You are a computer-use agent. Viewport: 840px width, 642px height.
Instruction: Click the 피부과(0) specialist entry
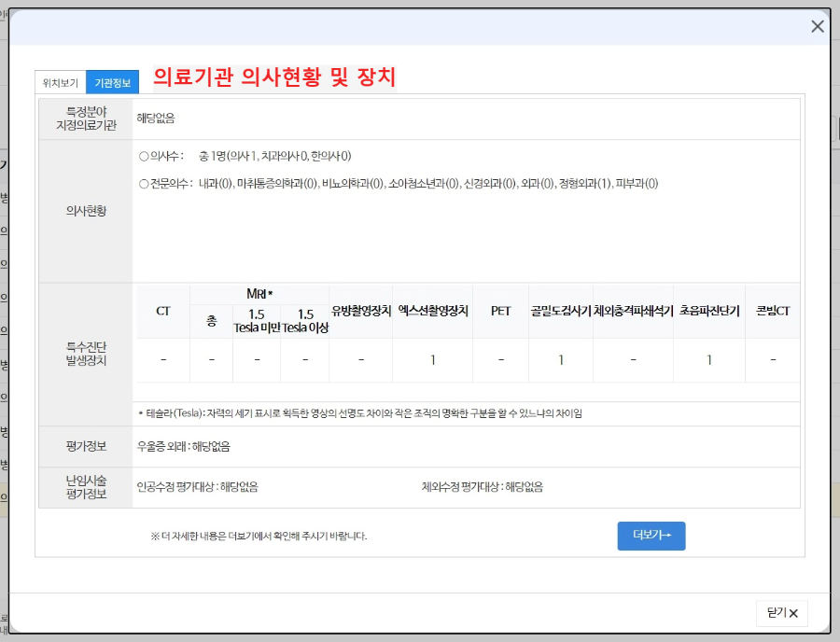click(x=637, y=184)
